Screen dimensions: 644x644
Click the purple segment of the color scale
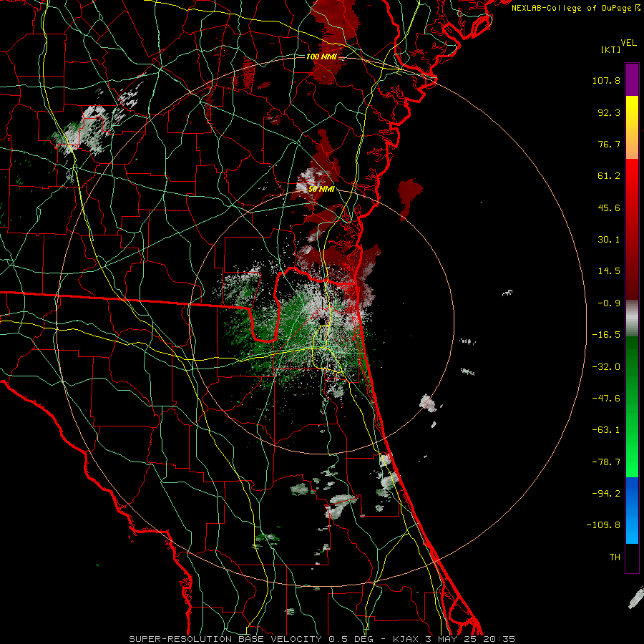coord(632,79)
